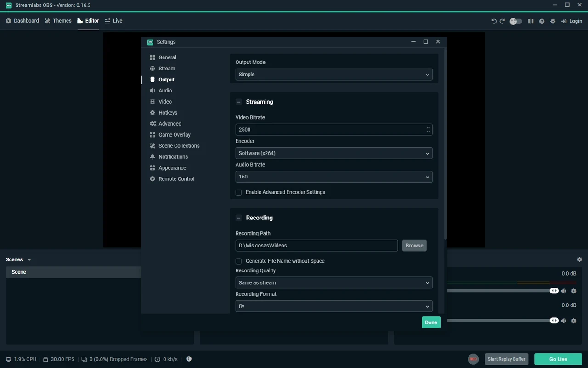Click the Done button

pos(431,322)
